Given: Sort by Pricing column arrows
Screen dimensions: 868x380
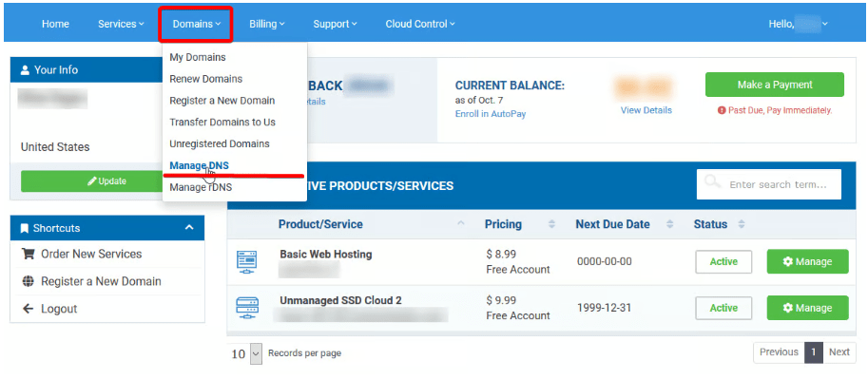Looking at the screenshot, I should point(551,225).
